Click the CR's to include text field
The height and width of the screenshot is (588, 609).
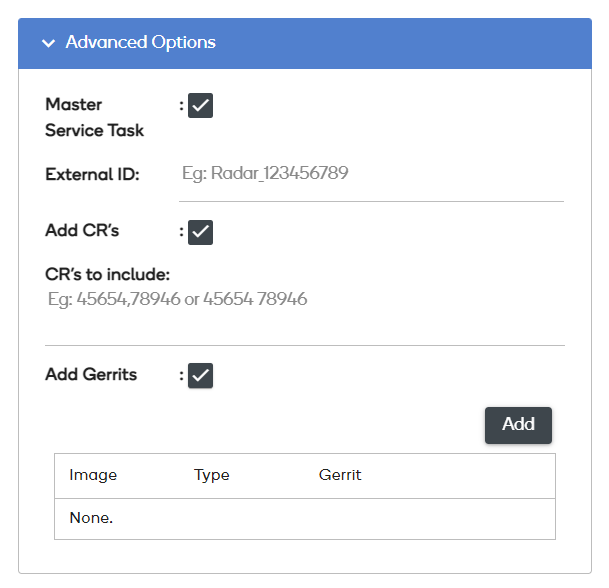[x=300, y=299]
